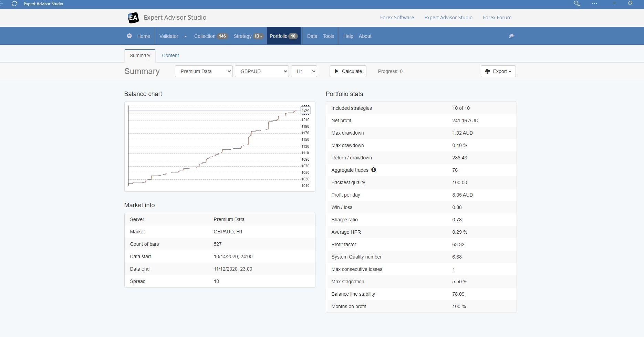This screenshot has width=644, height=337.
Task: Click the Max stagnation value 5.50 %
Action: click(x=460, y=282)
